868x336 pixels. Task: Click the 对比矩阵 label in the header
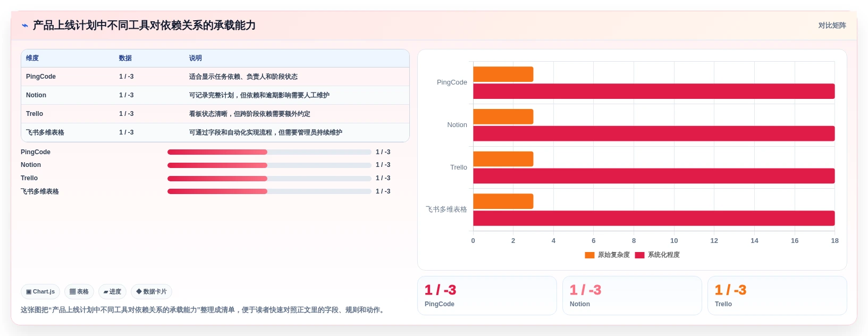(x=832, y=26)
